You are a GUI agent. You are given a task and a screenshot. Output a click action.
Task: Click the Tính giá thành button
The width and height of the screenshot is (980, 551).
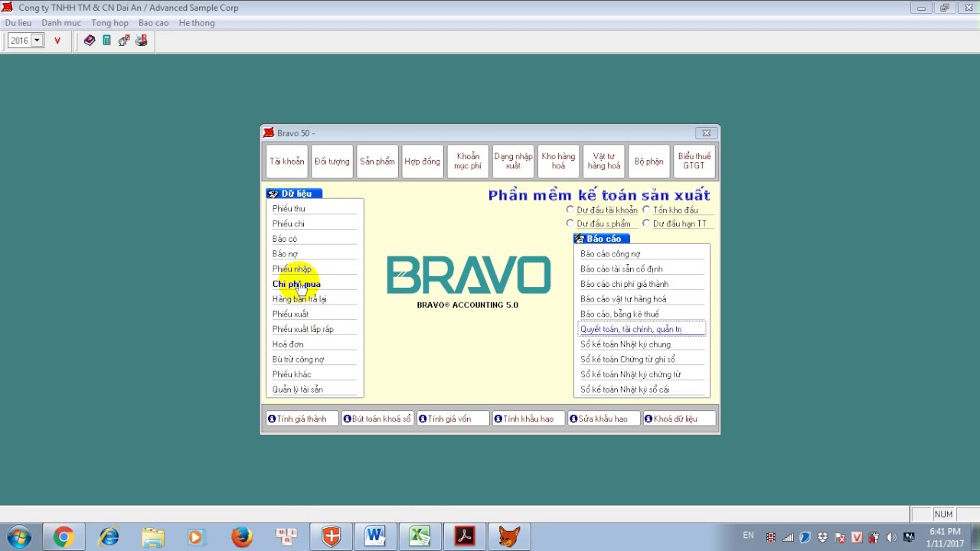(x=302, y=419)
